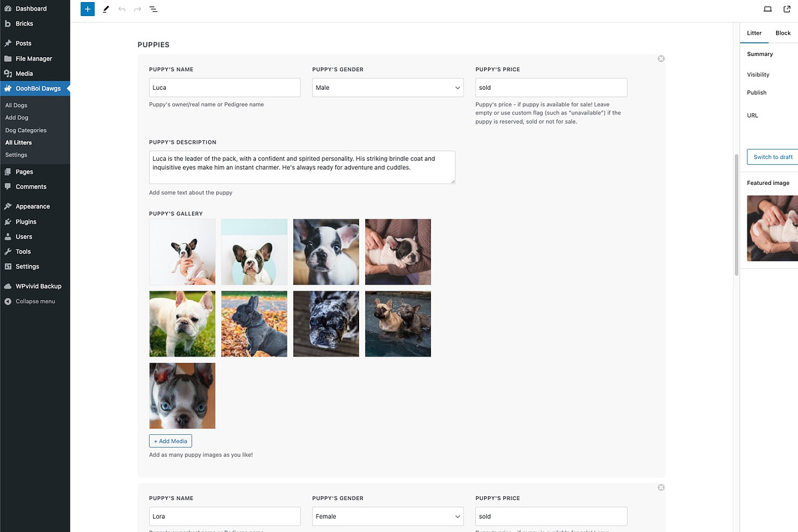
Task: Click the Publish row in summary
Action: tap(757, 92)
